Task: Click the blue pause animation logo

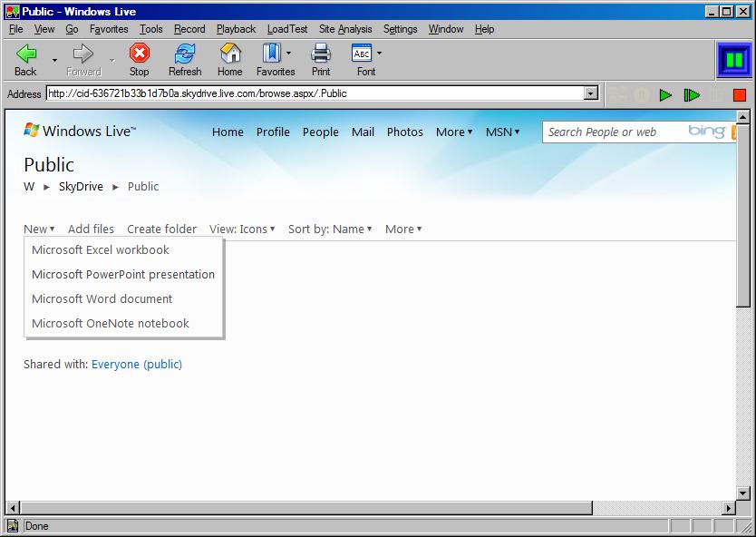Action: pos(734,60)
